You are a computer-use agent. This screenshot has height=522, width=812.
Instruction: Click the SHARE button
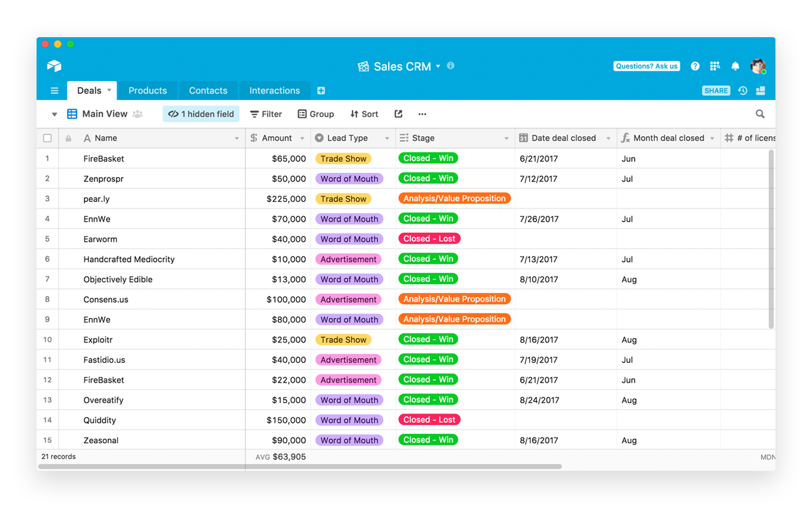(716, 90)
